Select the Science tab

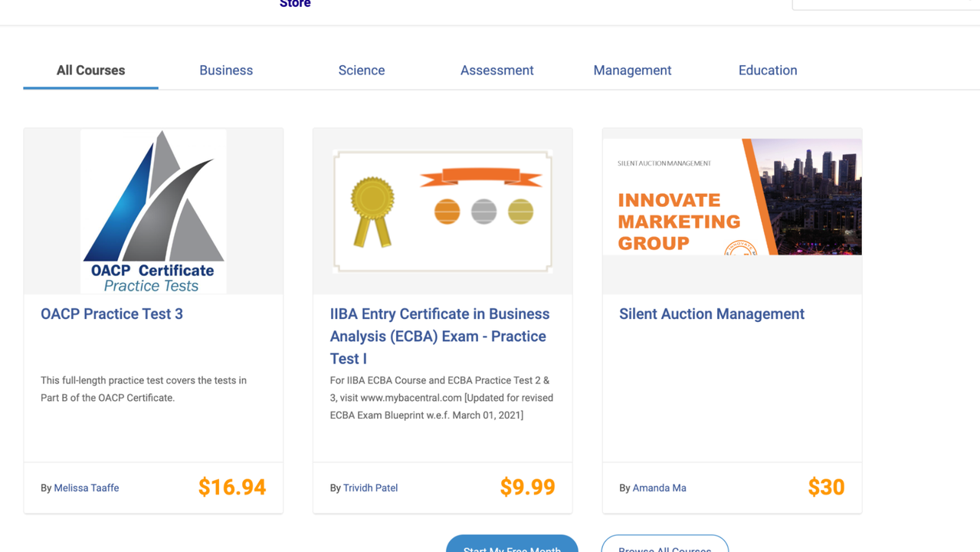click(362, 71)
